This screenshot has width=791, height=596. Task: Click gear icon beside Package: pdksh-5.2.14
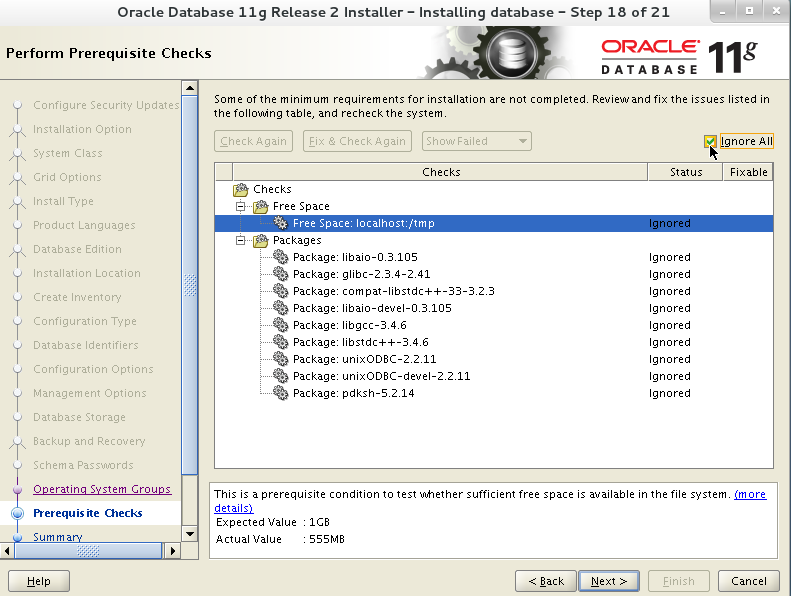tap(280, 393)
